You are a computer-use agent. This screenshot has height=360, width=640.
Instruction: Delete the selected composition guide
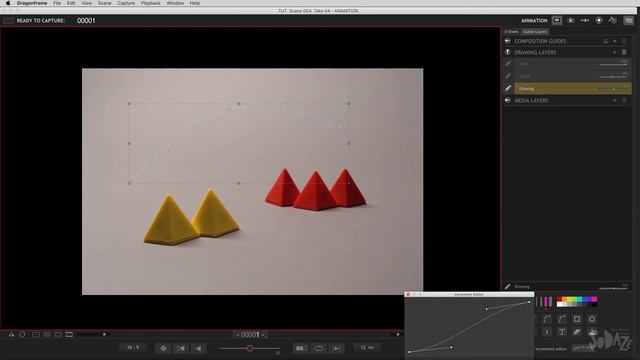coord(624,41)
